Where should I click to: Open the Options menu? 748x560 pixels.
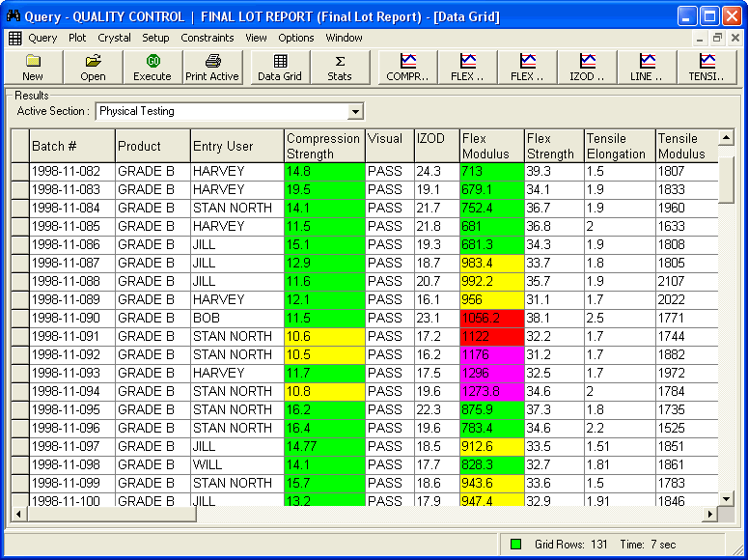(x=296, y=38)
